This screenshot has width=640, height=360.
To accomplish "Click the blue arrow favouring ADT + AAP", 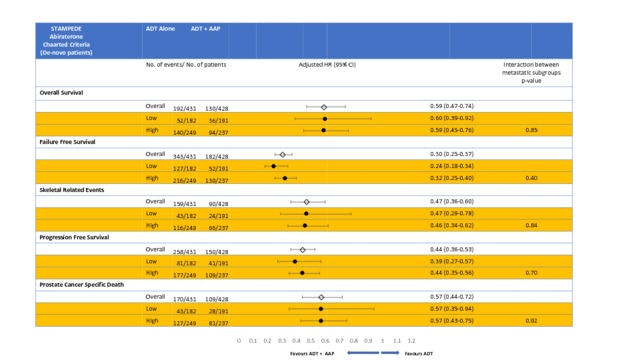I will coord(363,353).
